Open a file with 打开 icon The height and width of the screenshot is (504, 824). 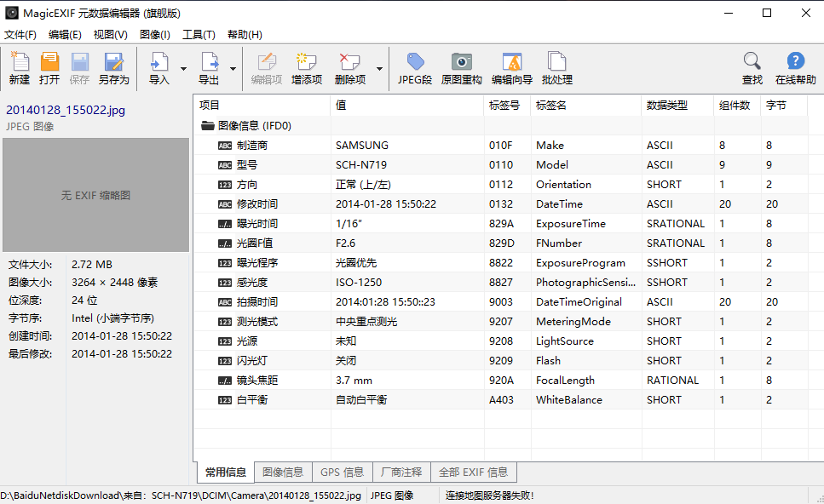click(x=49, y=68)
